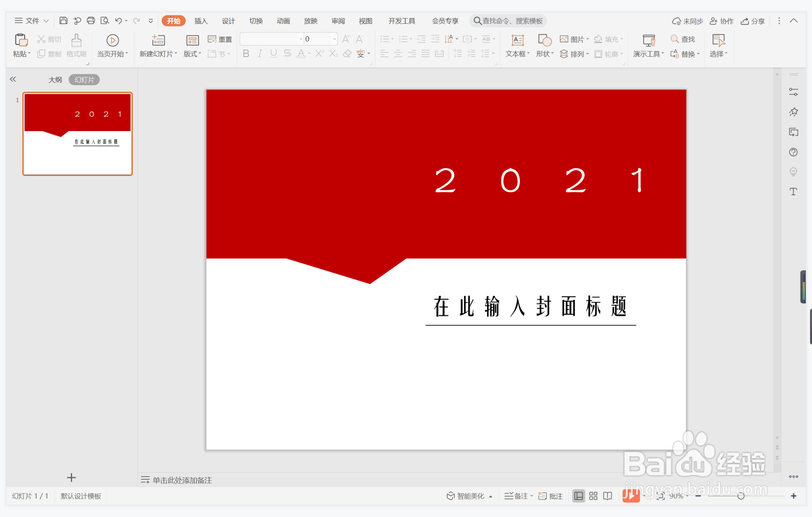Click the Print icon in quick access toolbar
The height and width of the screenshot is (517, 812).
tap(91, 21)
